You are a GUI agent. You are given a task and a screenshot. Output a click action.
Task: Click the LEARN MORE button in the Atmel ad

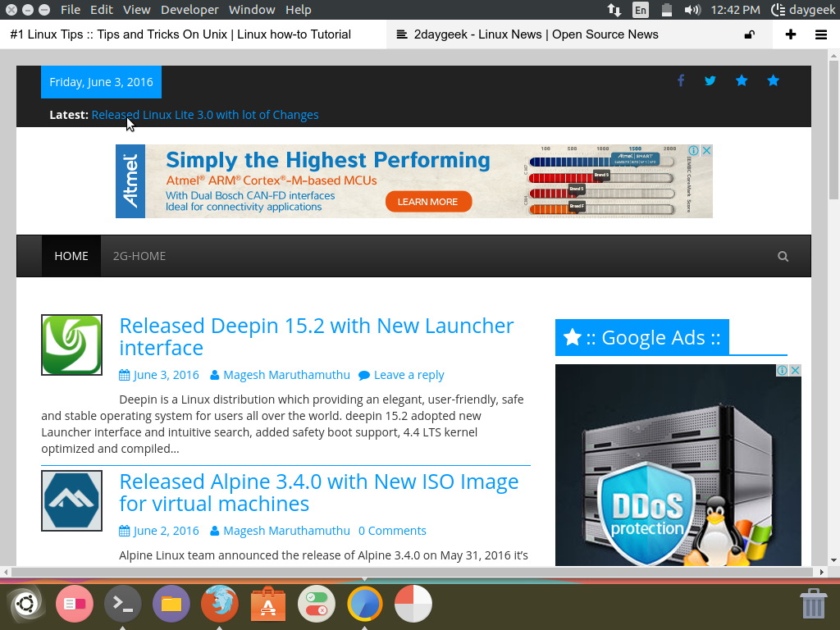(428, 202)
